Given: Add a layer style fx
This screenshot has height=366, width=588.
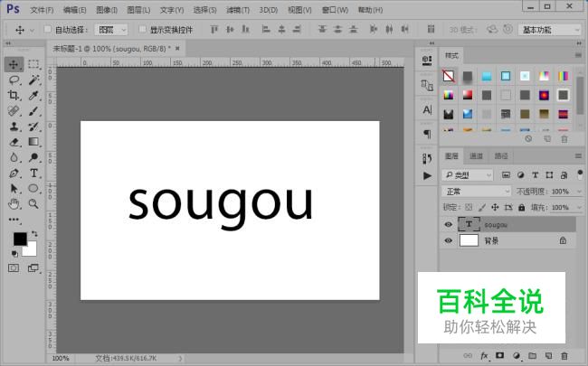Looking at the screenshot, I should pyautogui.click(x=484, y=355).
